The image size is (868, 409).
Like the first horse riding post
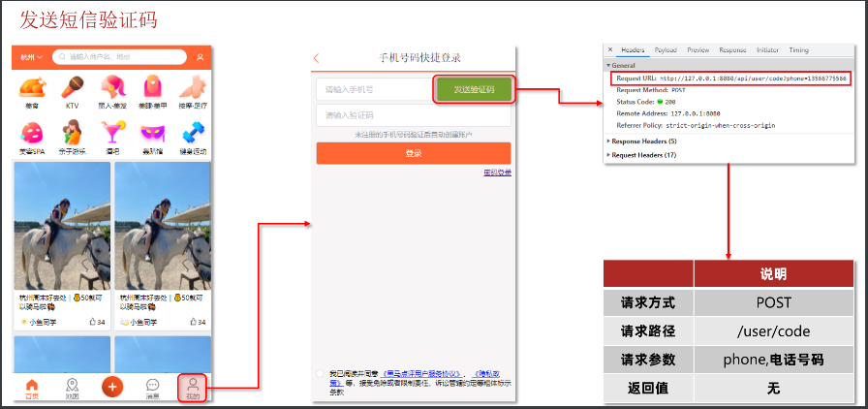pyautogui.click(x=94, y=322)
